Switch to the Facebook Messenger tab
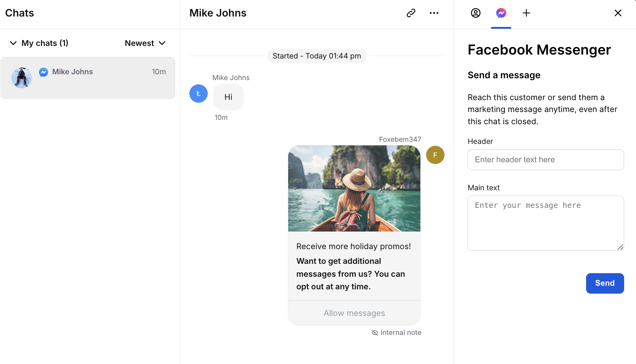The width and height of the screenshot is (636, 364). 501,13
